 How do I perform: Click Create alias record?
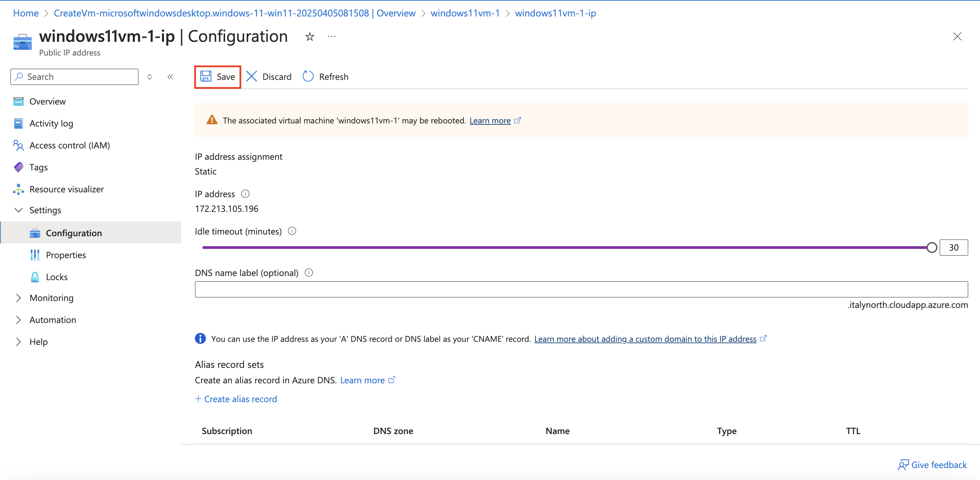point(236,399)
